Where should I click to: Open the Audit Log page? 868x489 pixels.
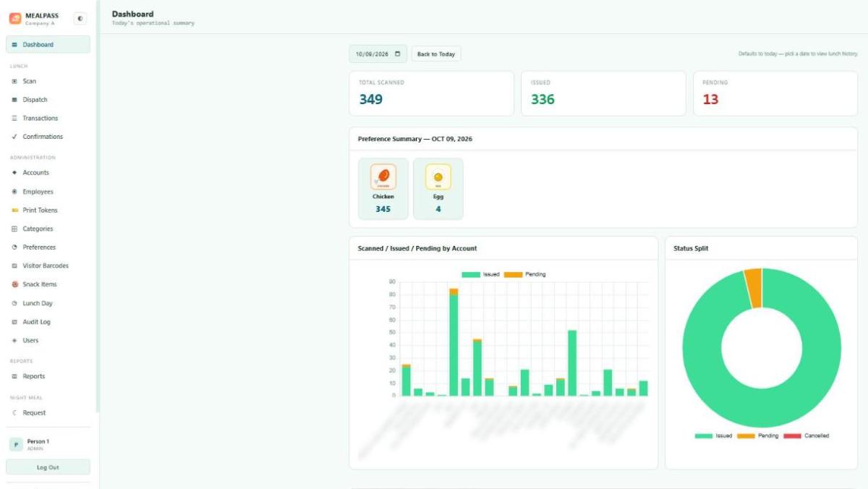pos(48,322)
